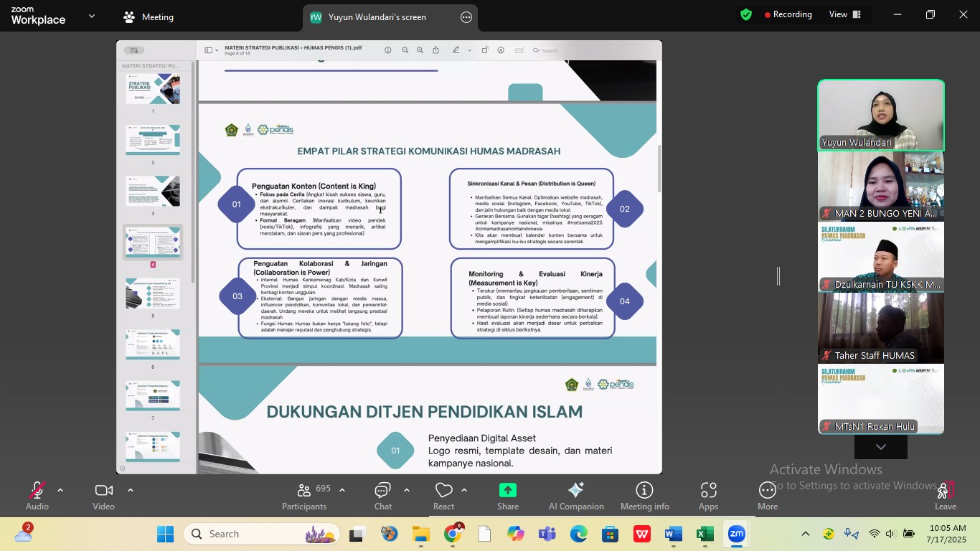The height and width of the screenshot is (551, 980).
Task: Start your video
Action: click(103, 495)
